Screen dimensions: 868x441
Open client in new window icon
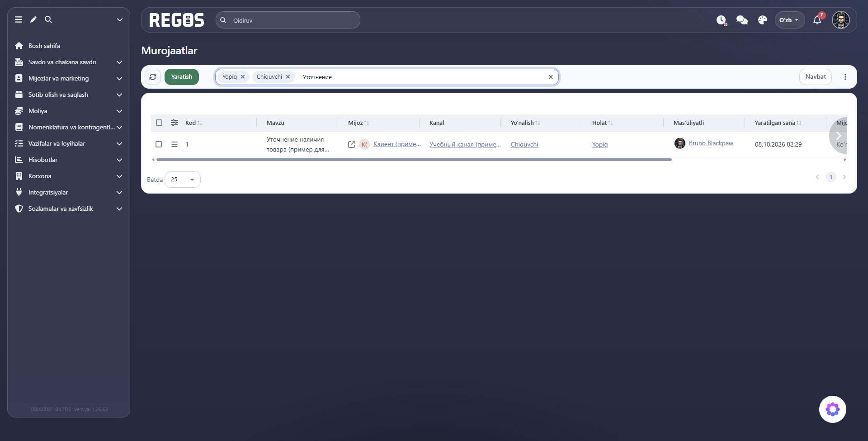(352, 144)
